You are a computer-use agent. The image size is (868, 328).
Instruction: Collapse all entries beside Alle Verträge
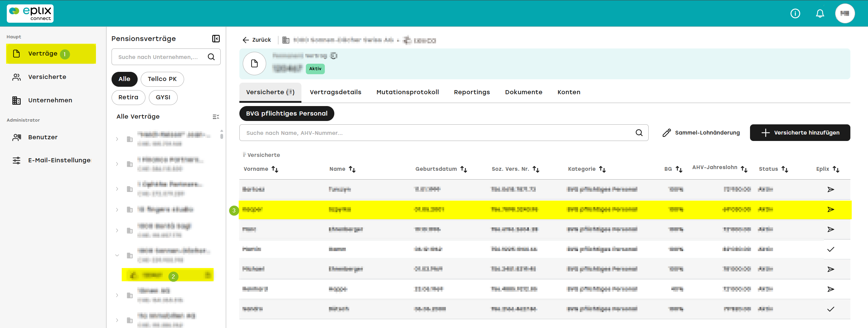[216, 117]
